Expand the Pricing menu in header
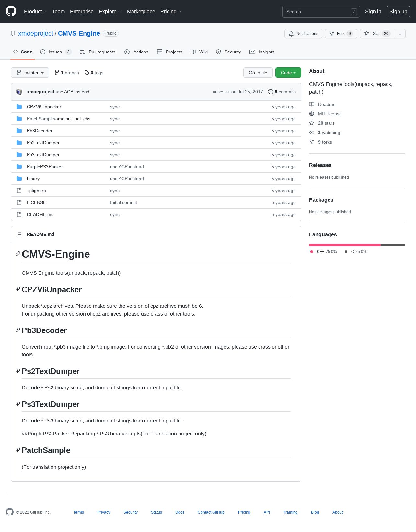 click(x=171, y=11)
